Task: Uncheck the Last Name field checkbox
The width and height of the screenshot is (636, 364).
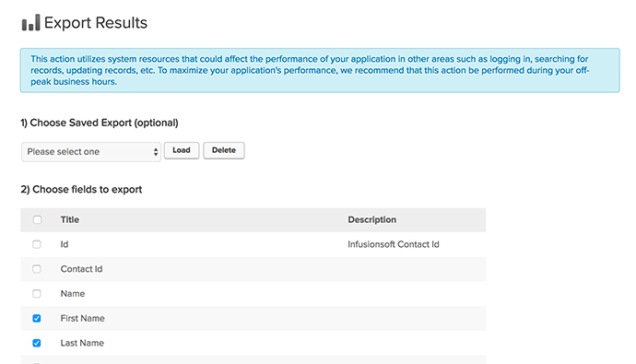Action: click(37, 344)
